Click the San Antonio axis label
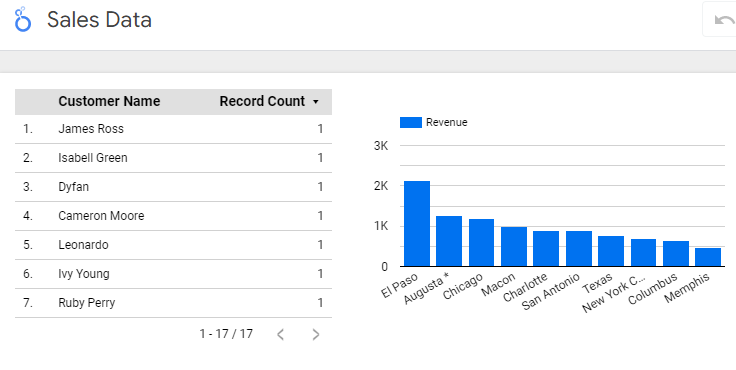This screenshot has width=736, height=370. pos(551,292)
